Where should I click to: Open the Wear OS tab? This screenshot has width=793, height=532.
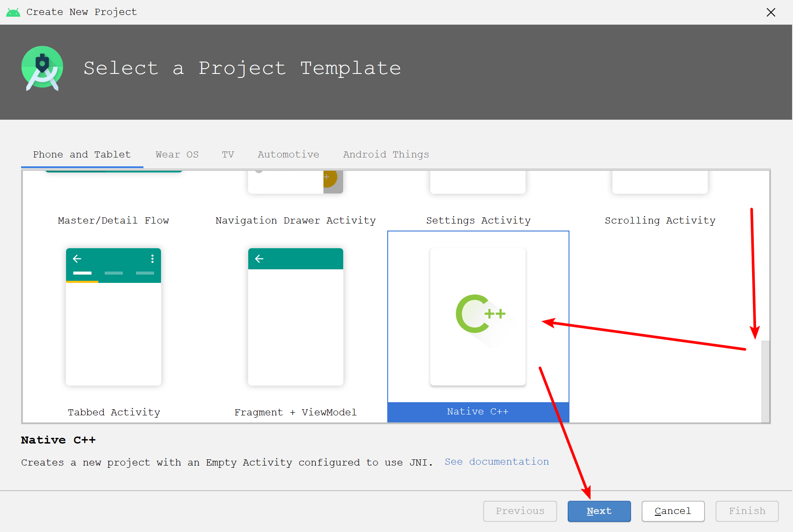click(177, 154)
